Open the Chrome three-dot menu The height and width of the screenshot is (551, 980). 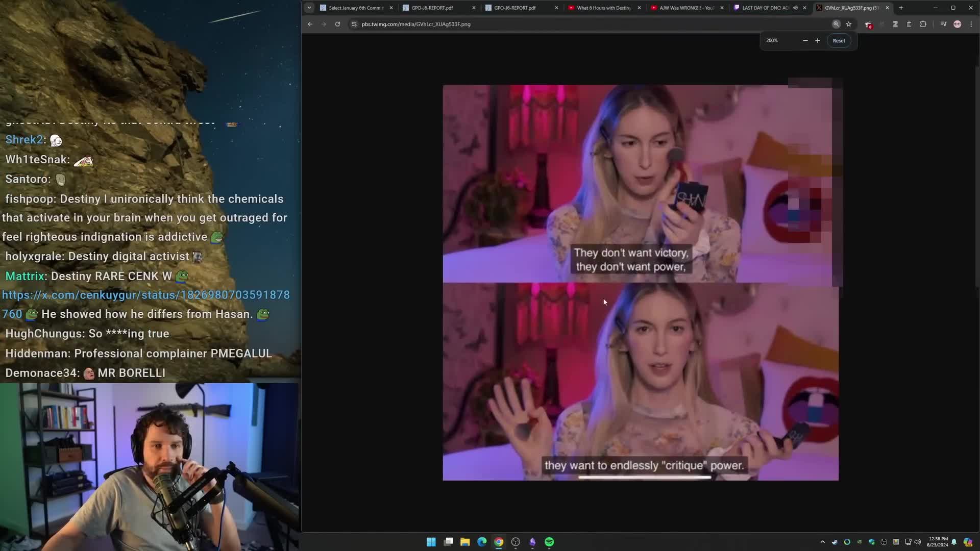click(x=972, y=24)
